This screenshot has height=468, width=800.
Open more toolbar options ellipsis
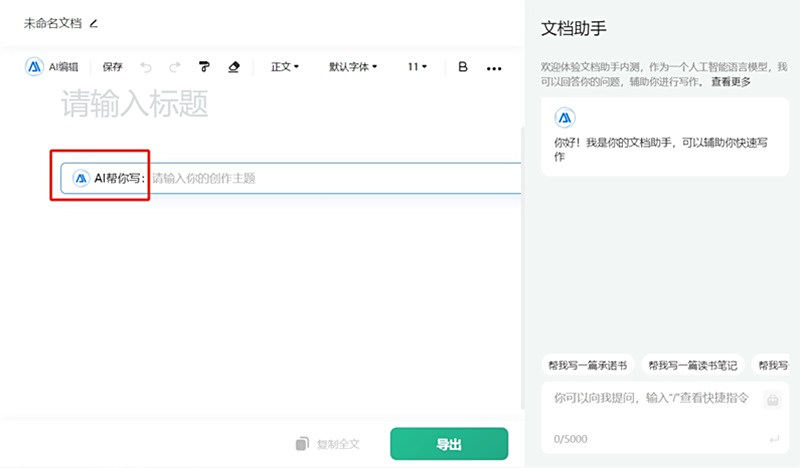pos(494,68)
